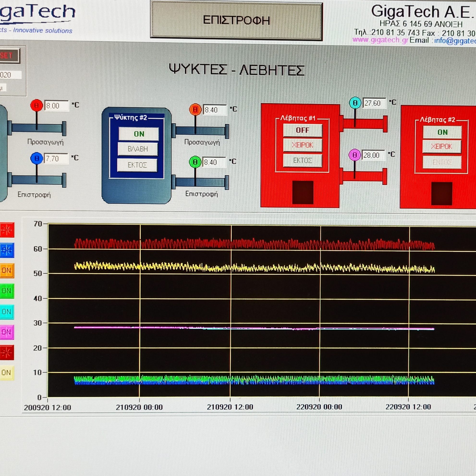Click the www.gigatech.gr website link

(x=380, y=40)
